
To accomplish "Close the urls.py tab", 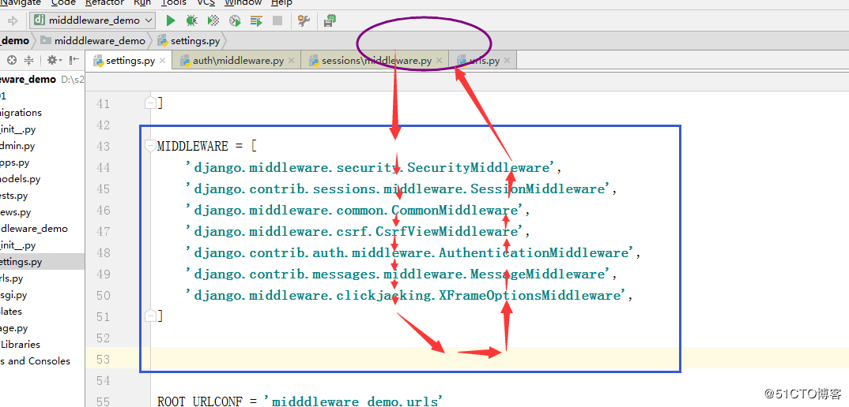I will click(507, 61).
